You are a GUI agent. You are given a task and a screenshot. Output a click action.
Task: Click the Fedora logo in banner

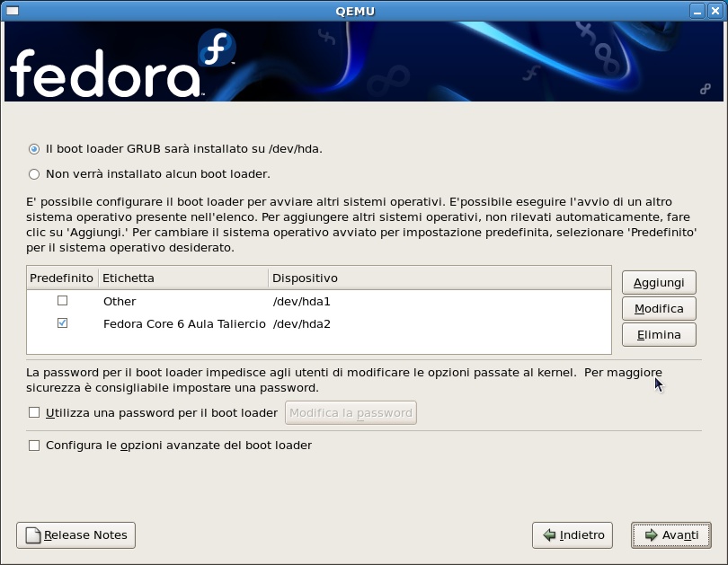(122, 65)
